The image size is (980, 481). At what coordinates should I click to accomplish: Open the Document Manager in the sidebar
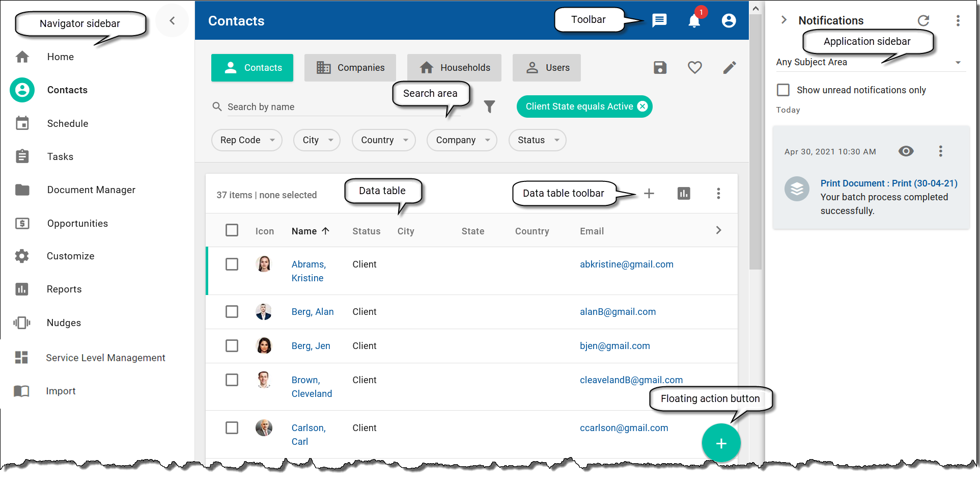pyautogui.click(x=91, y=190)
